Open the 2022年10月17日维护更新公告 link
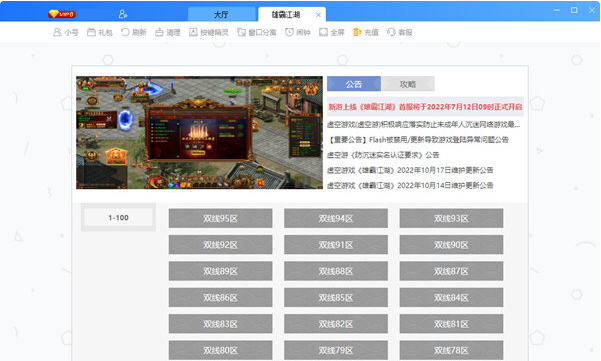The height and width of the screenshot is (361, 601). tap(410, 170)
